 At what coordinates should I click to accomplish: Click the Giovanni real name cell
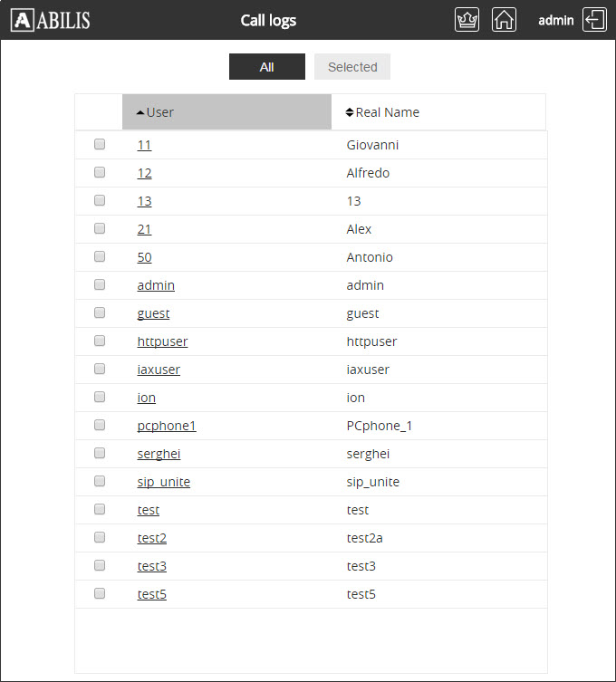(372, 145)
